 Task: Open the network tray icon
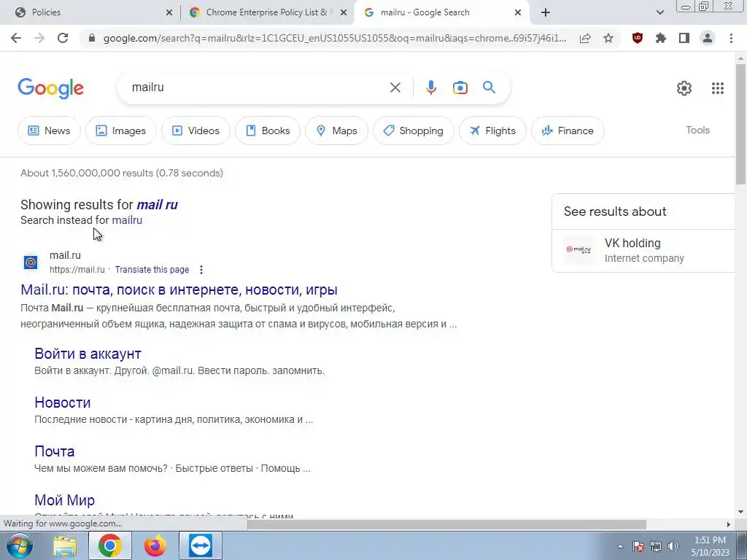tap(656, 546)
